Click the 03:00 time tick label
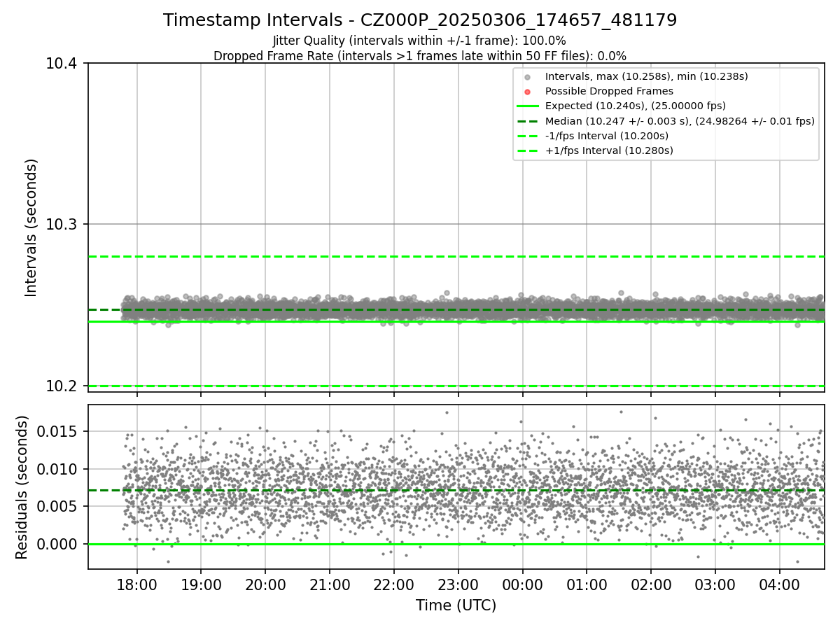The image size is (840, 630). coord(715,584)
